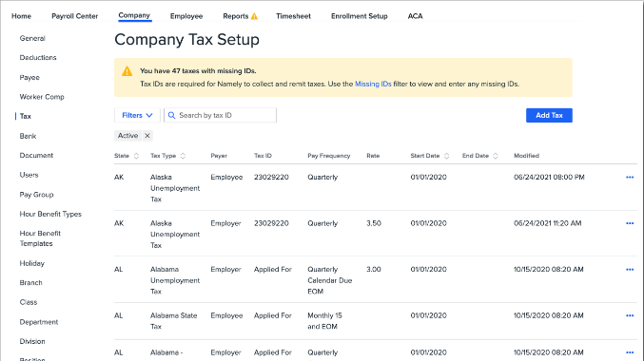This screenshot has width=644, height=361.
Task: Open Branch in the sidebar
Action: 30,283
